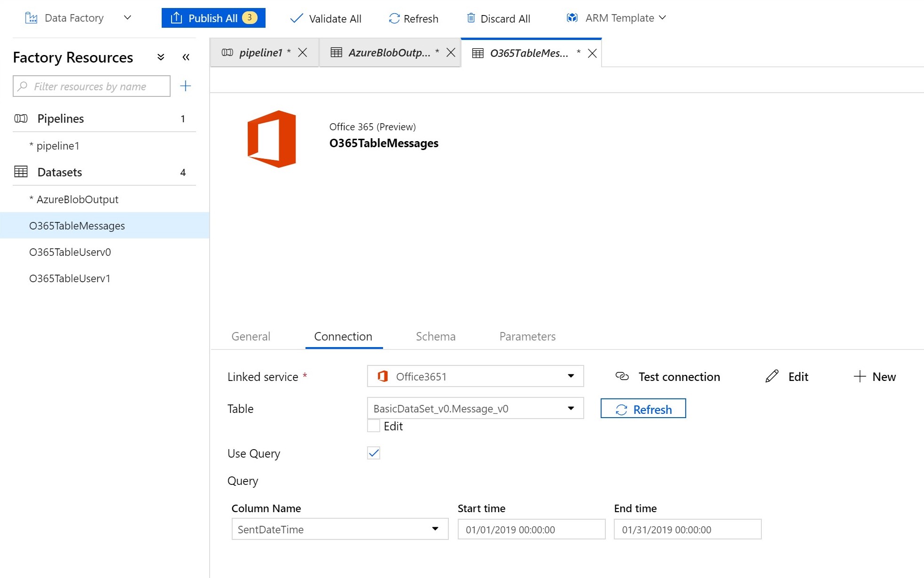Viewport: 924px width, 578px height.
Task: Click plus icon for New linked service
Action: pyautogui.click(x=859, y=376)
